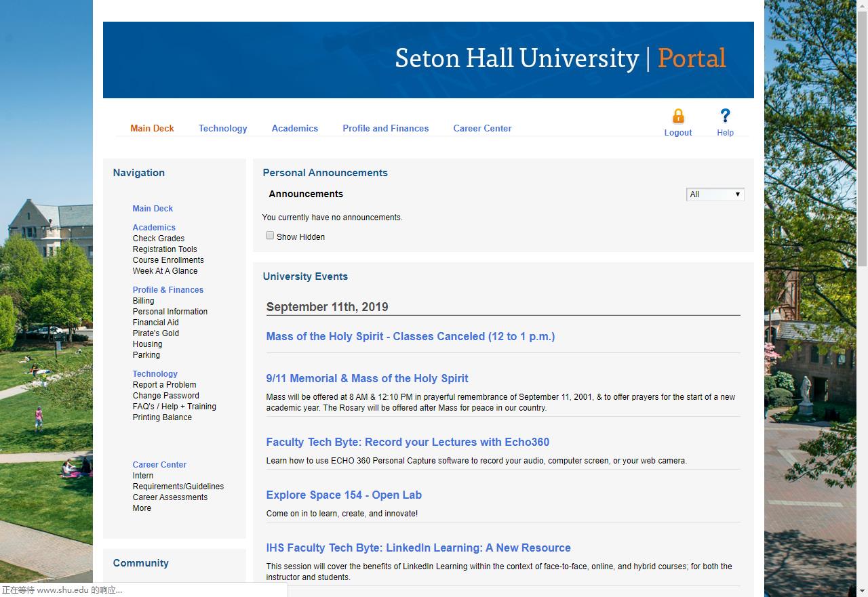
Task: Go to Profile and Finances tab
Action: [386, 128]
